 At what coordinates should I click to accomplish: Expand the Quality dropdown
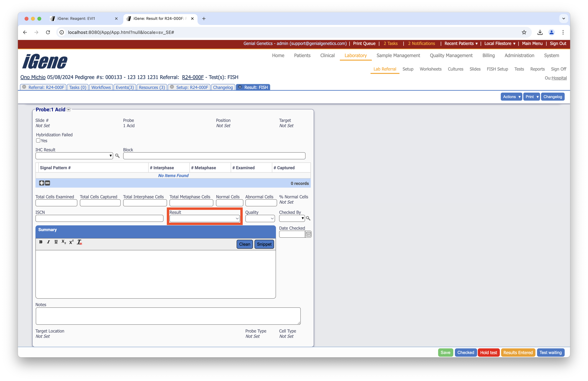(260, 218)
